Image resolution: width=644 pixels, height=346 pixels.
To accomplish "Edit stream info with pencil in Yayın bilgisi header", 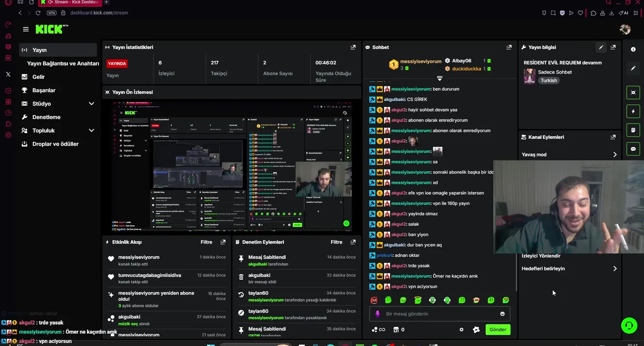I will pos(601,47).
